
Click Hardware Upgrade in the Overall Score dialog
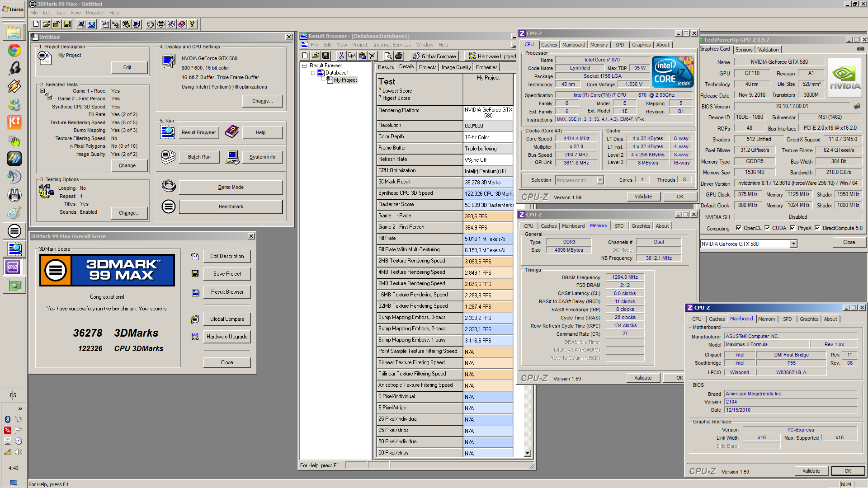click(227, 337)
